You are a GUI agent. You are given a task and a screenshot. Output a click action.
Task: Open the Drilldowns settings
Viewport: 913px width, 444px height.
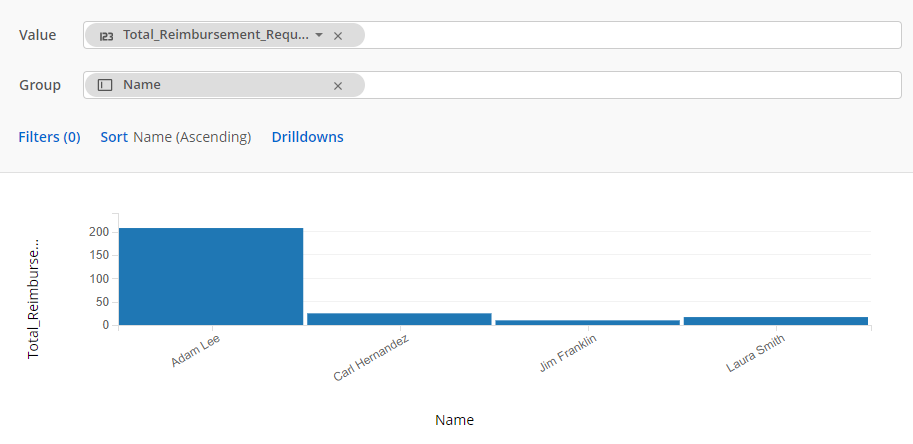(x=307, y=137)
